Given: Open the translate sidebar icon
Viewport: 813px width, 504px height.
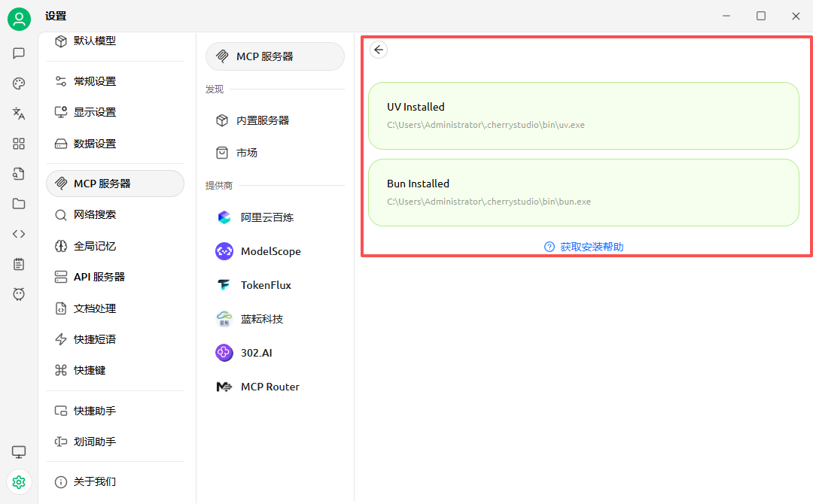Looking at the screenshot, I should 19,114.
